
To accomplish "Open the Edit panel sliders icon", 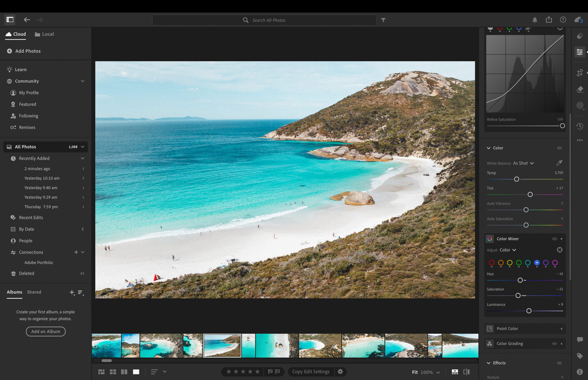I will tap(579, 52).
